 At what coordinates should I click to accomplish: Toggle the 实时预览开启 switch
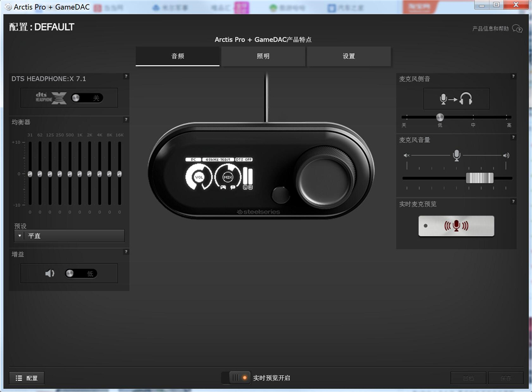pos(236,378)
